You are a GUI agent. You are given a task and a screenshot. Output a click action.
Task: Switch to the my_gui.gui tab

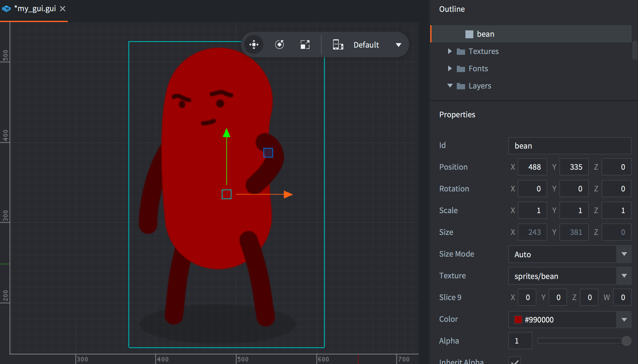[x=35, y=9]
